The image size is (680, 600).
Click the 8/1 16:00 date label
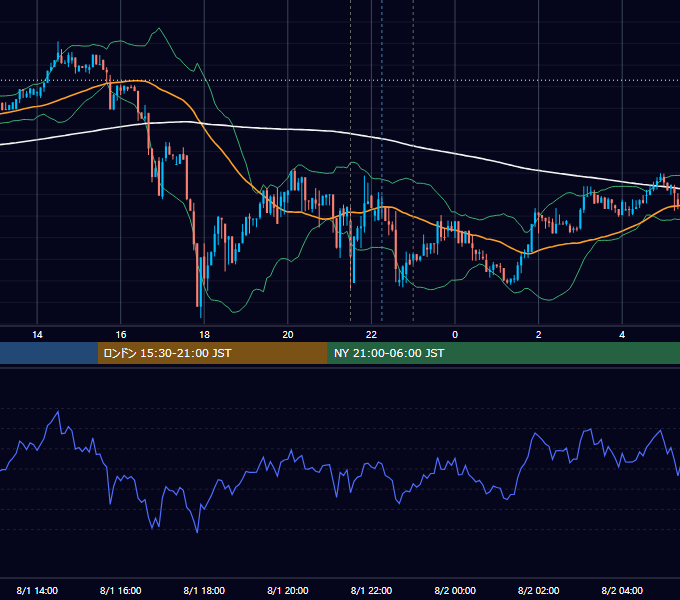(121, 590)
